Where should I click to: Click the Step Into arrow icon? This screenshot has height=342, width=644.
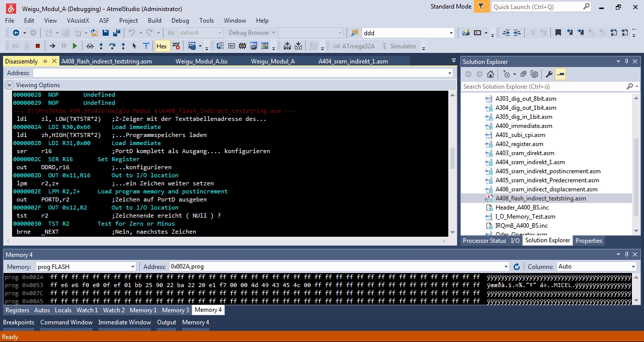(x=101, y=46)
